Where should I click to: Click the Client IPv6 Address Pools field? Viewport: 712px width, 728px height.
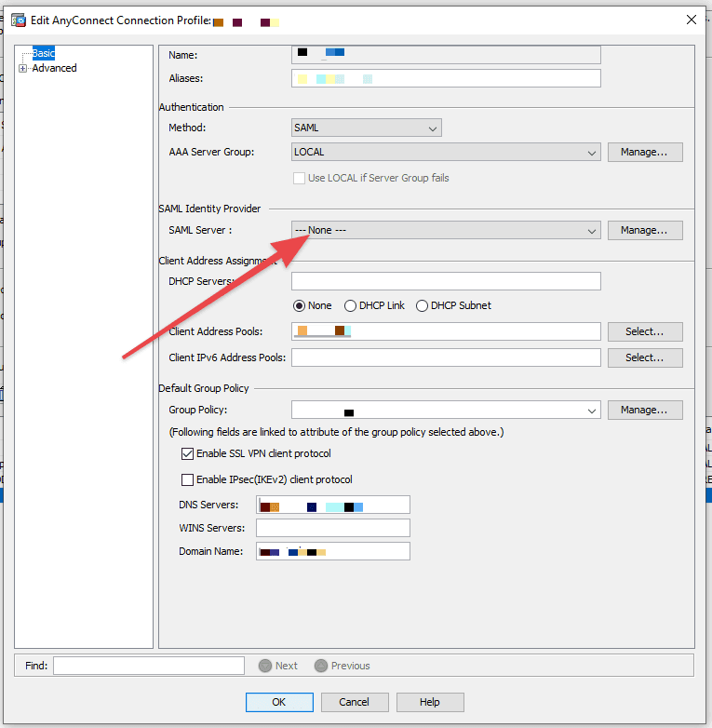point(446,357)
